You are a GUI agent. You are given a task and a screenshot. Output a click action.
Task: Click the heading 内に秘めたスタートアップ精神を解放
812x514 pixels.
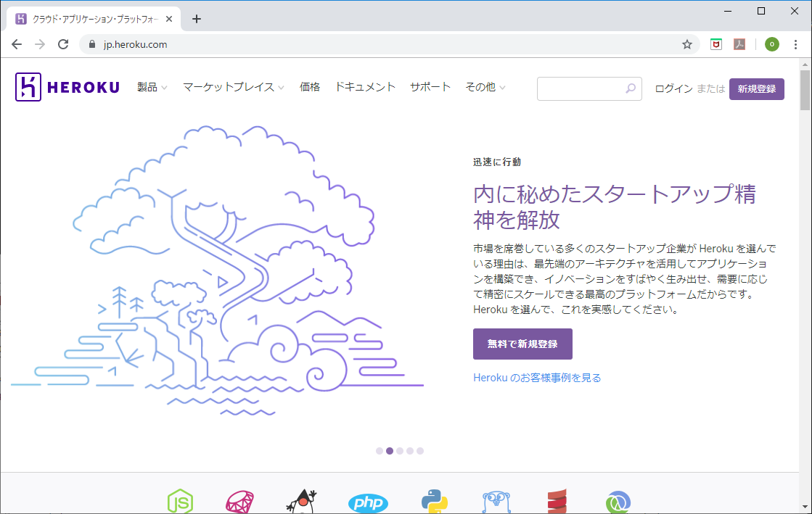click(614, 207)
